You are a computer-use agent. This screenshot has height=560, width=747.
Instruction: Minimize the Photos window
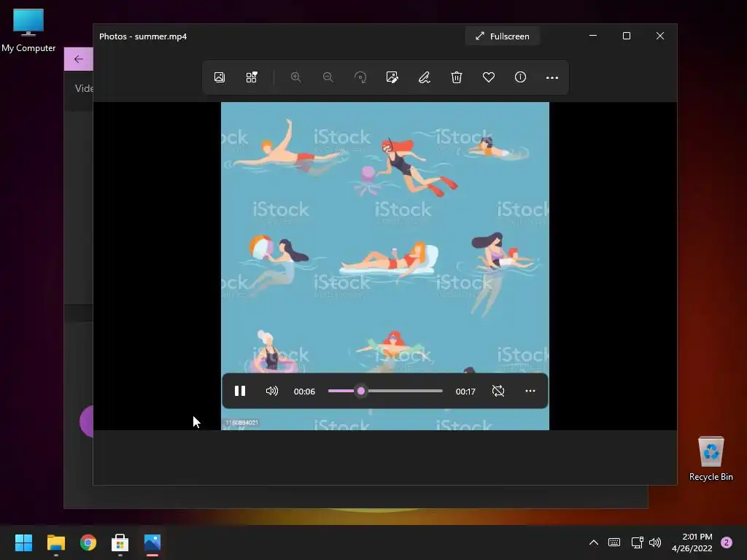point(593,36)
